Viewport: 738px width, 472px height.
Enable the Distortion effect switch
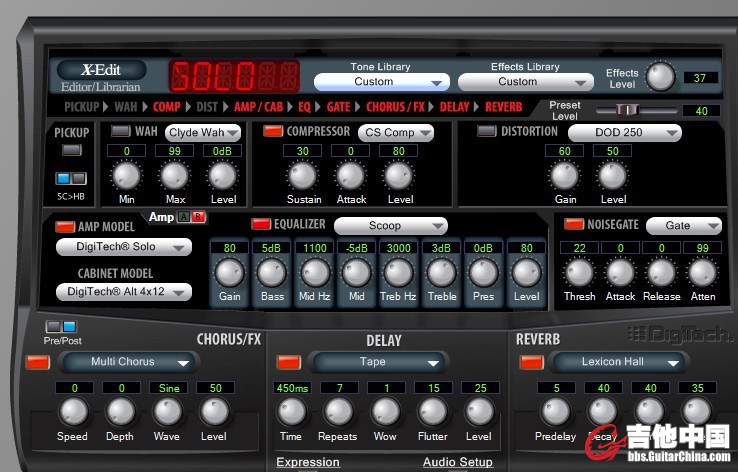[487, 132]
